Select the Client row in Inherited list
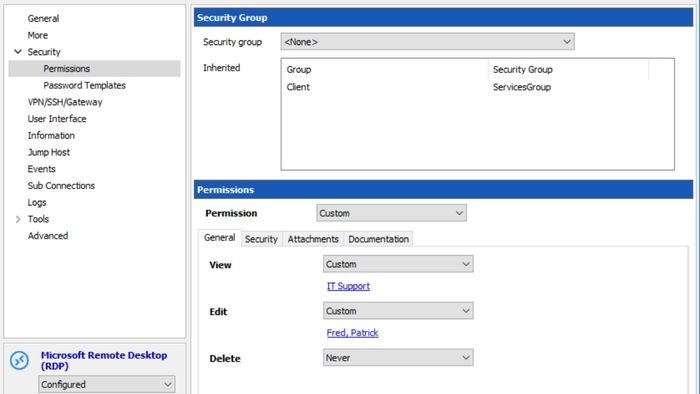Image resolution: width=700 pixels, height=394 pixels. (x=477, y=87)
